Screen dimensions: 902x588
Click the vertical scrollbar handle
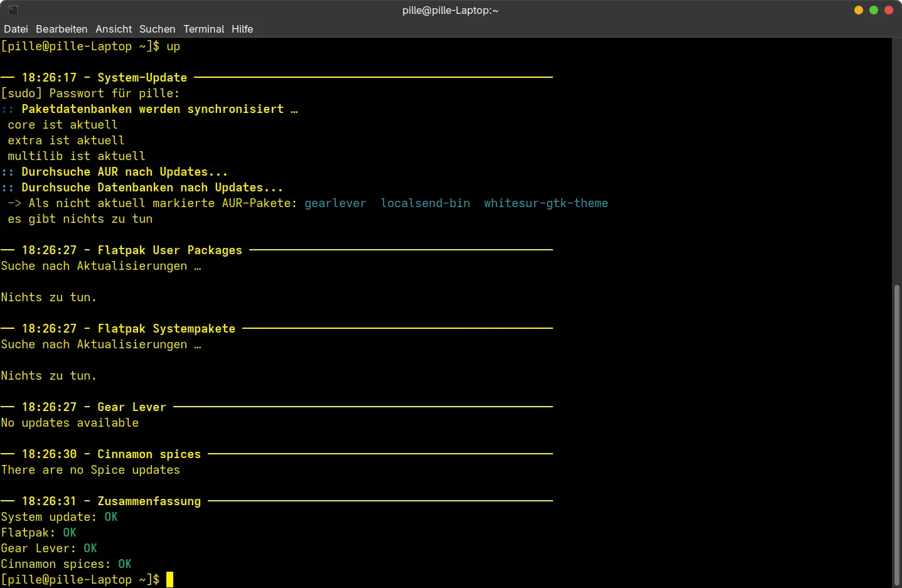click(896, 433)
